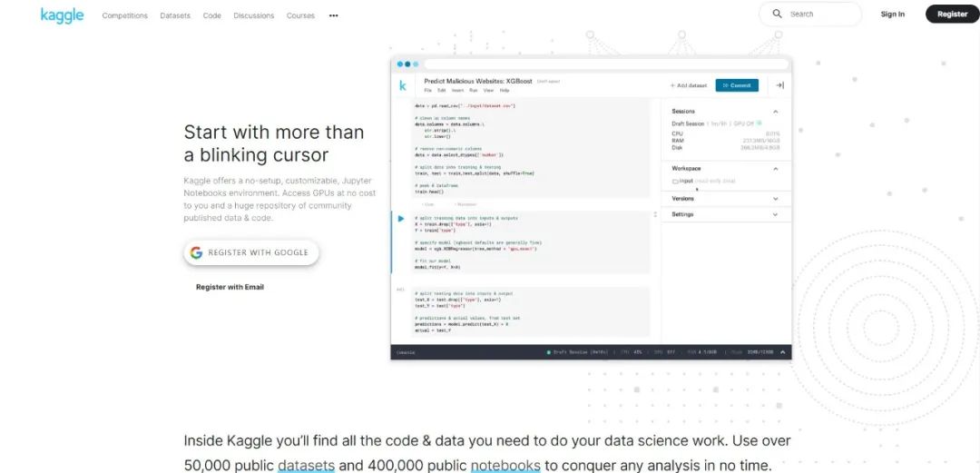Image resolution: width=980 pixels, height=473 pixels.
Task: Go to the Code section
Action: tap(211, 15)
